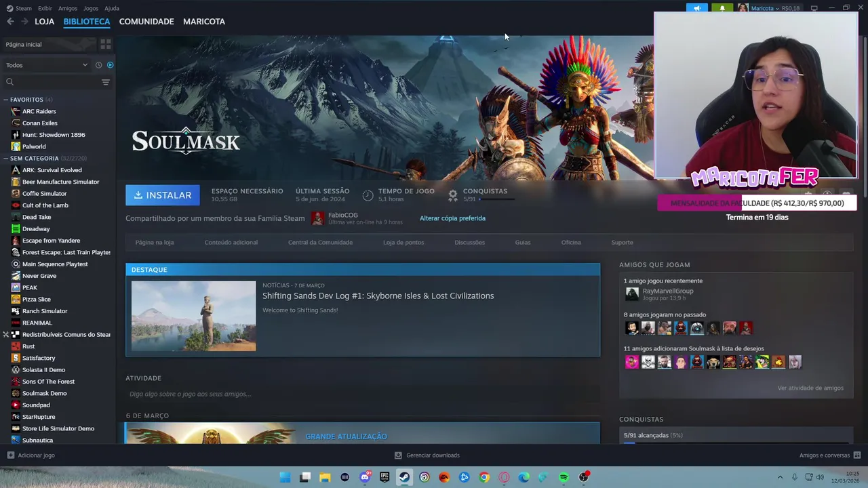868x488 pixels.
Task: Click the Tempo de jogo clock icon
Action: click(368, 195)
